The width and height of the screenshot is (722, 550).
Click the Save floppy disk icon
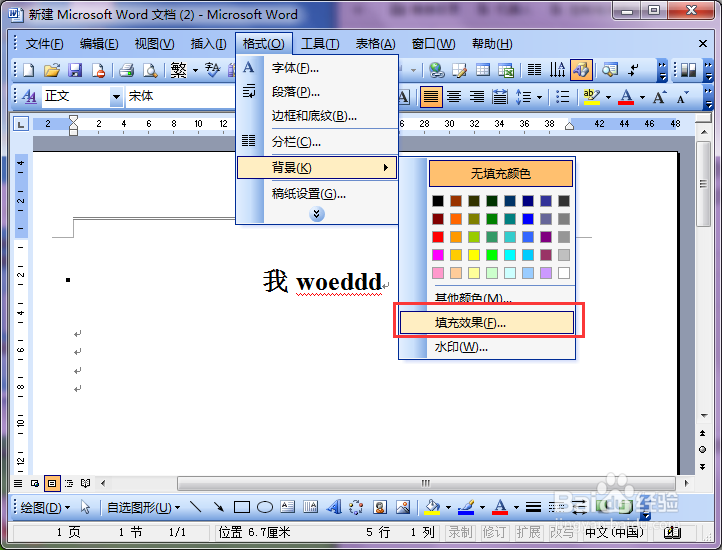point(75,70)
